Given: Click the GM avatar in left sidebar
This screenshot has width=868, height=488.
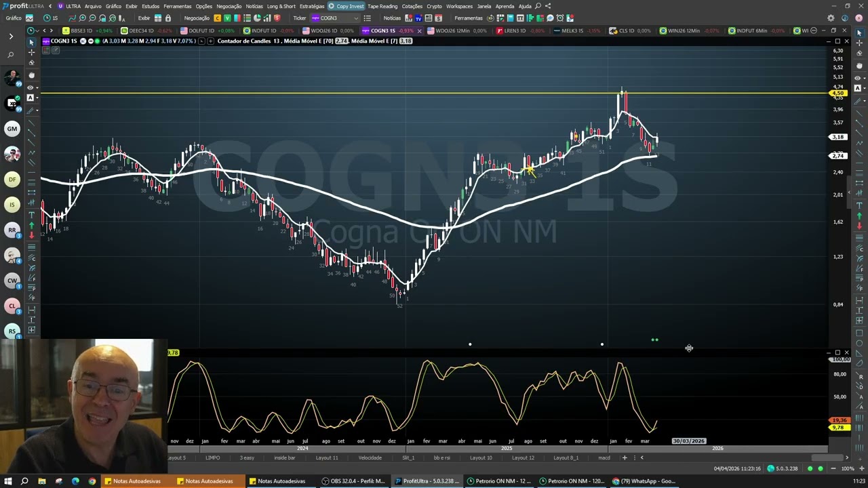Looking at the screenshot, I should [12, 128].
